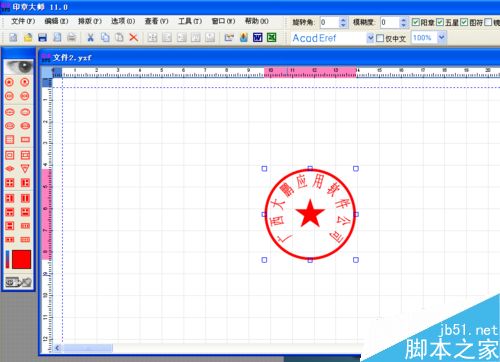Click the horizontal scrollbar left arrow
500x362 pixels.
tap(57, 348)
